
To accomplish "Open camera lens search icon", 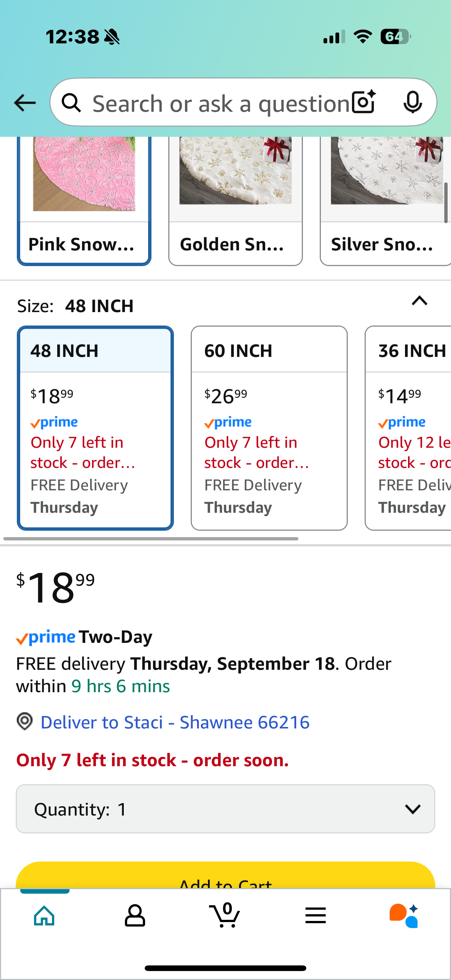I will (x=364, y=102).
